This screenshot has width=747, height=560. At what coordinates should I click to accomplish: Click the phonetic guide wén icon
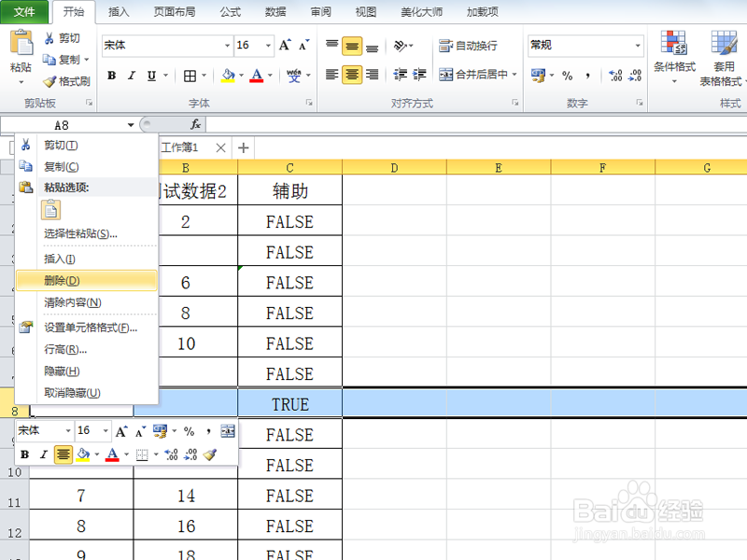click(294, 76)
